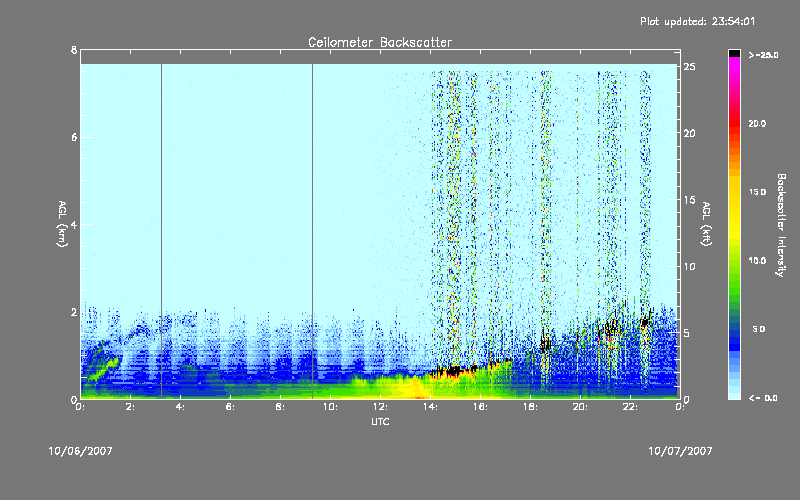Click the end date label 10/07/2007

pos(680,451)
